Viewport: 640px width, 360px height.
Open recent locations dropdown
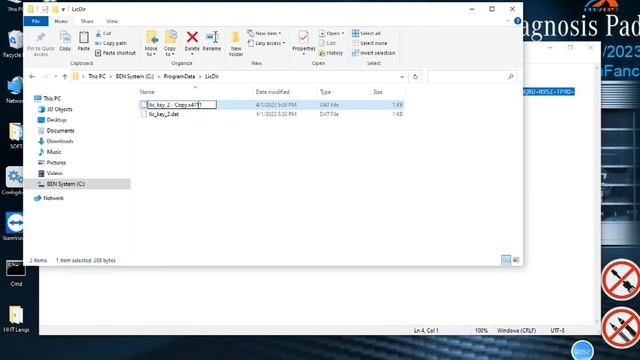(56, 77)
